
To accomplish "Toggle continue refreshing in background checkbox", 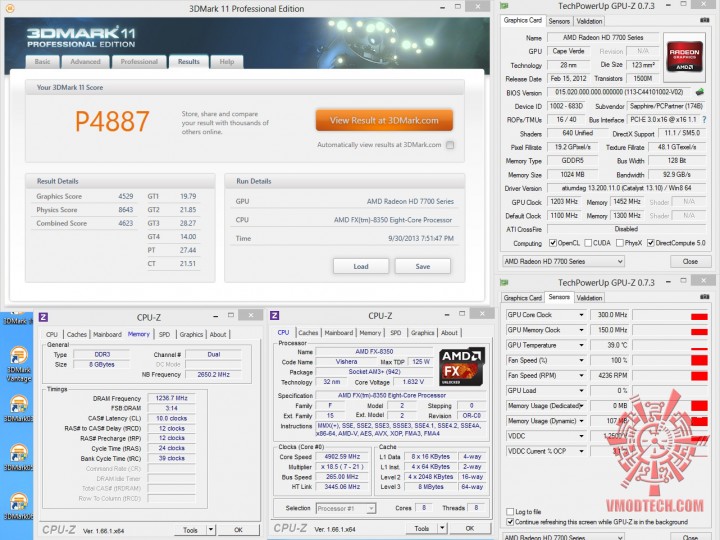I will (x=510, y=522).
